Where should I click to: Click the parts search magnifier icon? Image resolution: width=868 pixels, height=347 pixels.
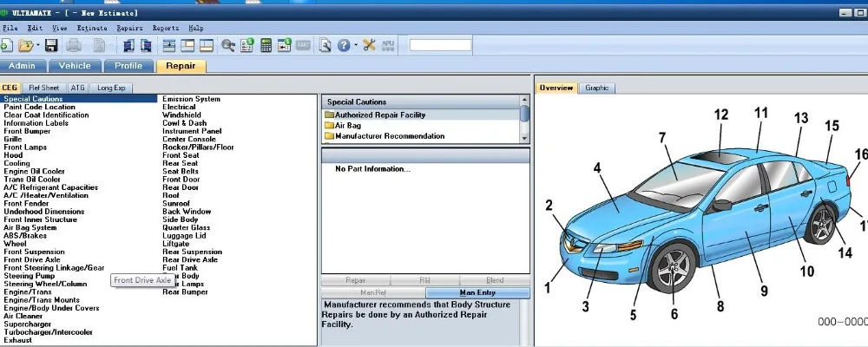(x=228, y=45)
